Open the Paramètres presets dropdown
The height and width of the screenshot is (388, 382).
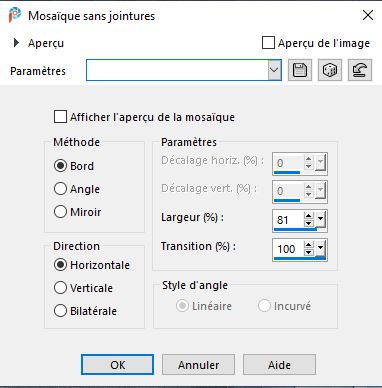coord(274,70)
